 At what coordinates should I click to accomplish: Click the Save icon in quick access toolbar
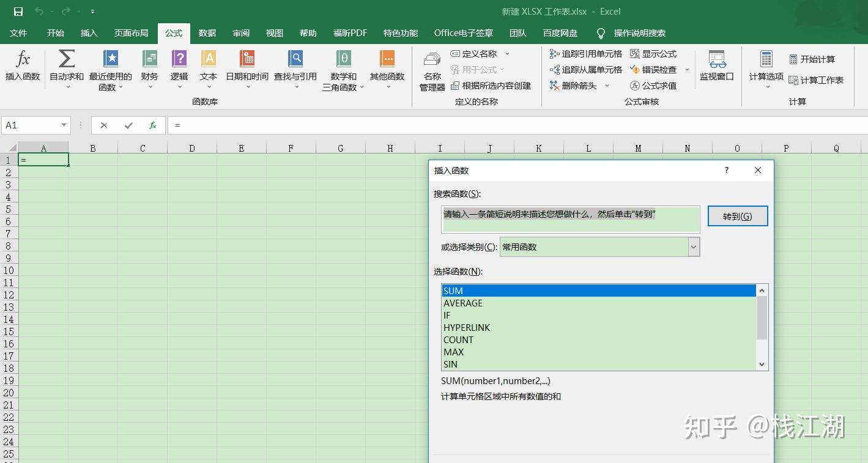click(18, 12)
